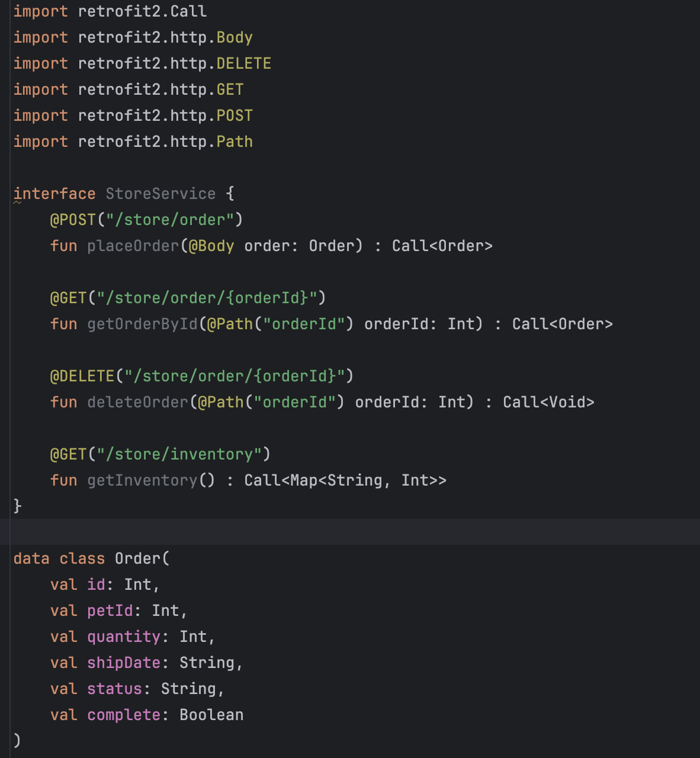Click the closing parenthesis of Order class
This screenshot has height=758, width=700.
point(17,741)
